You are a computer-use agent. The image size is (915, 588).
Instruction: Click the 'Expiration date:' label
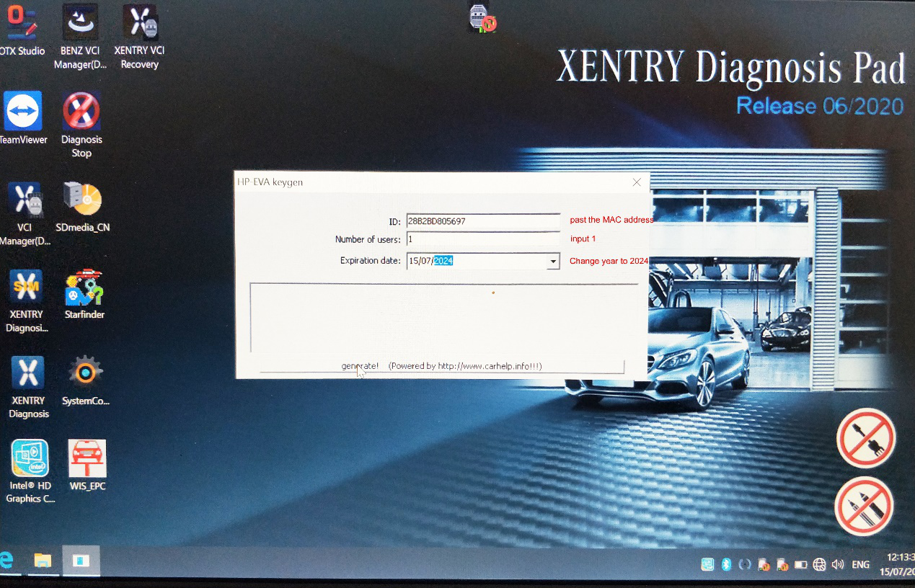click(371, 261)
